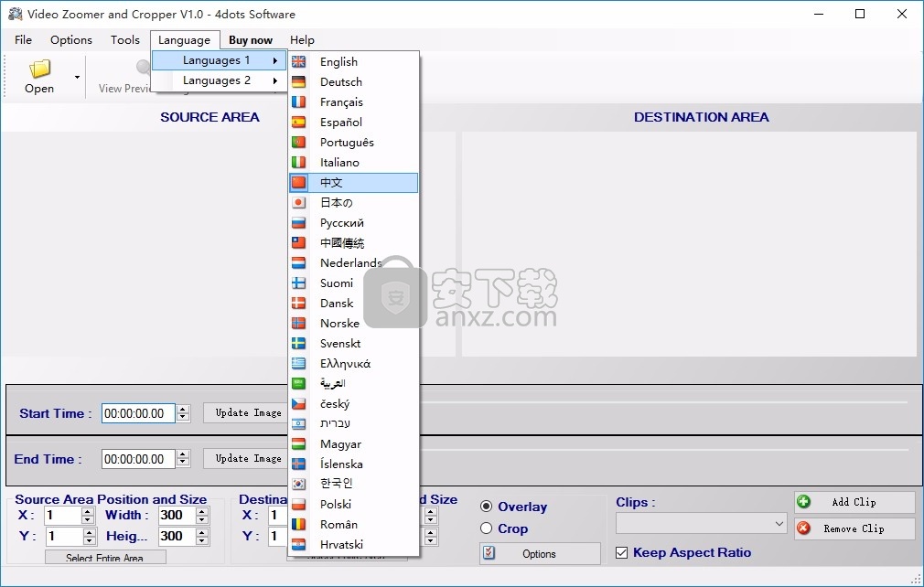Click the source Y input field
This screenshot has height=587, width=924.
(64, 536)
